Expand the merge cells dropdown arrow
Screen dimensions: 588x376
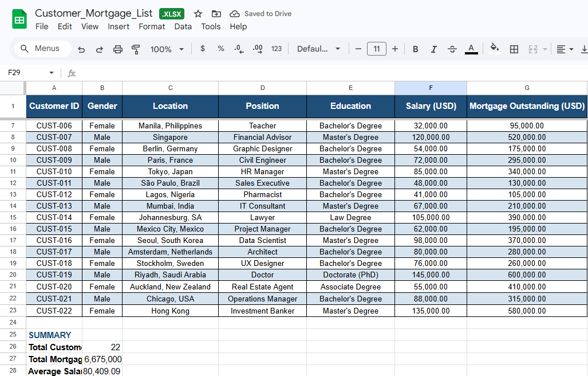545,49
